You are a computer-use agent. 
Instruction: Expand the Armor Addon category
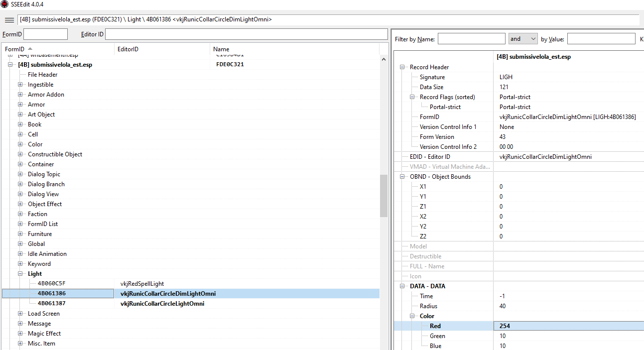20,95
